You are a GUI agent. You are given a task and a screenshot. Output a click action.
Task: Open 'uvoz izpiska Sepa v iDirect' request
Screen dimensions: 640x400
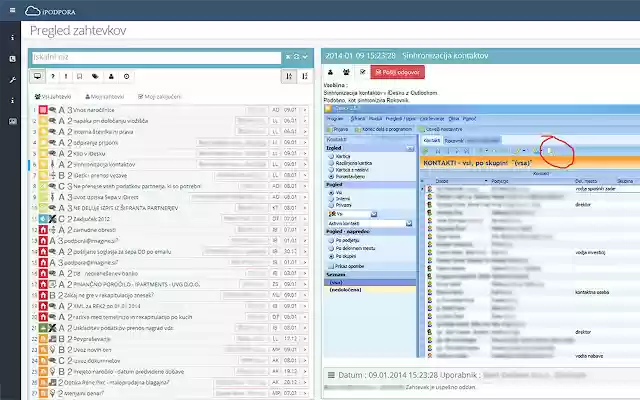106,197
